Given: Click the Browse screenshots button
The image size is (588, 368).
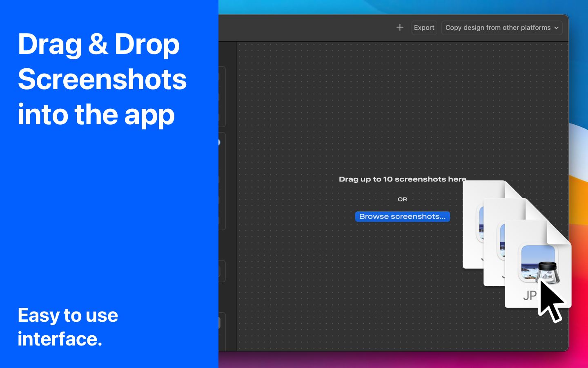Looking at the screenshot, I should (402, 216).
